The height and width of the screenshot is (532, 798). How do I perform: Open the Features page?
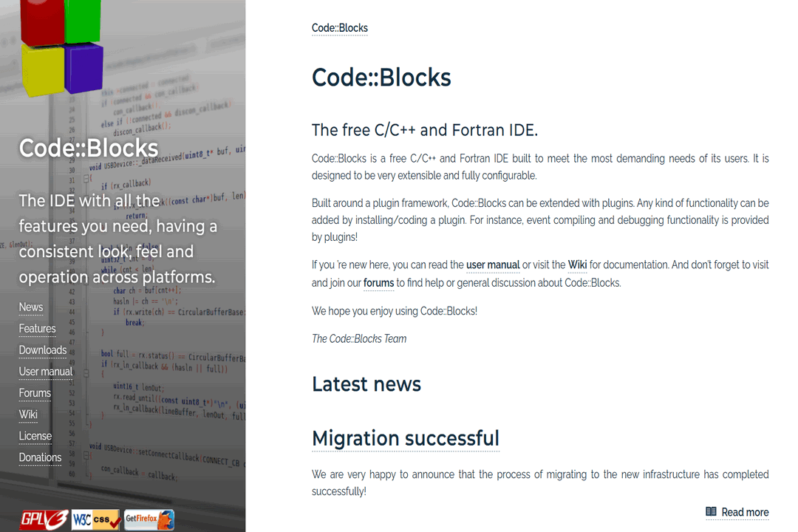(x=37, y=328)
